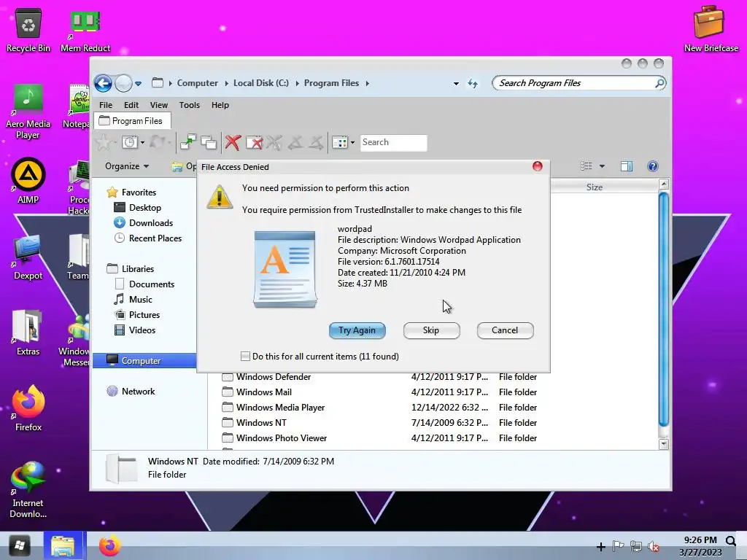Open the File menu

tap(106, 105)
